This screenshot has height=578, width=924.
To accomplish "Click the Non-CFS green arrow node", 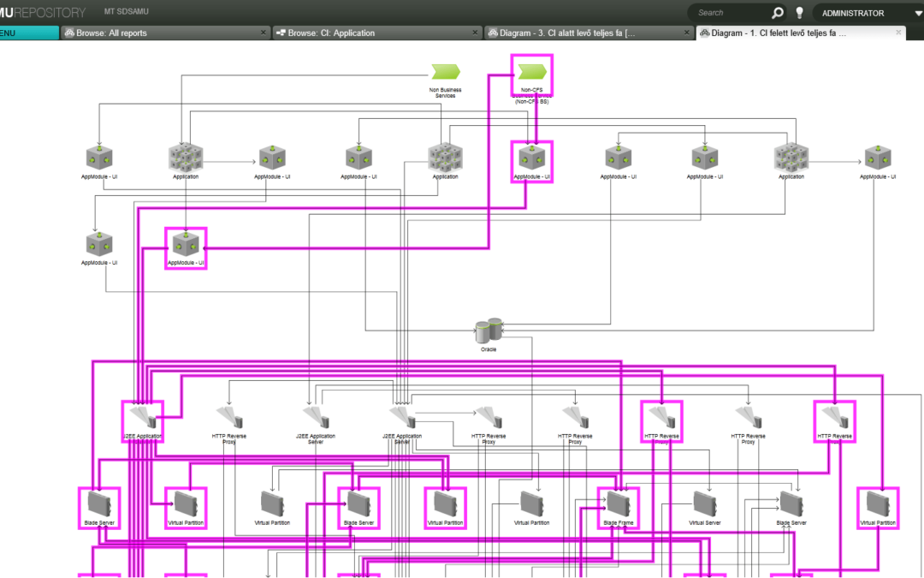I will tap(531, 73).
